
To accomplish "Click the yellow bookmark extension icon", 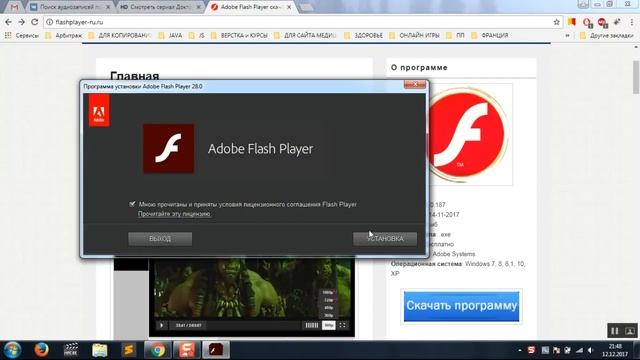I will pyautogui.click(x=572, y=22).
